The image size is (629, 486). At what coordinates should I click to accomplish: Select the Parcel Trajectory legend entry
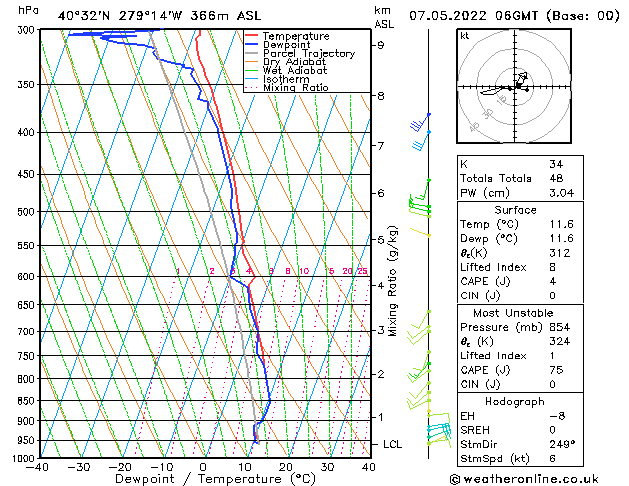click(x=309, y=53)
